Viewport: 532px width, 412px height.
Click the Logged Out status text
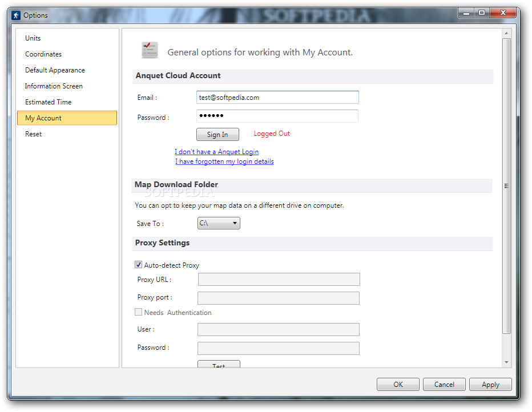pos(272,134)
